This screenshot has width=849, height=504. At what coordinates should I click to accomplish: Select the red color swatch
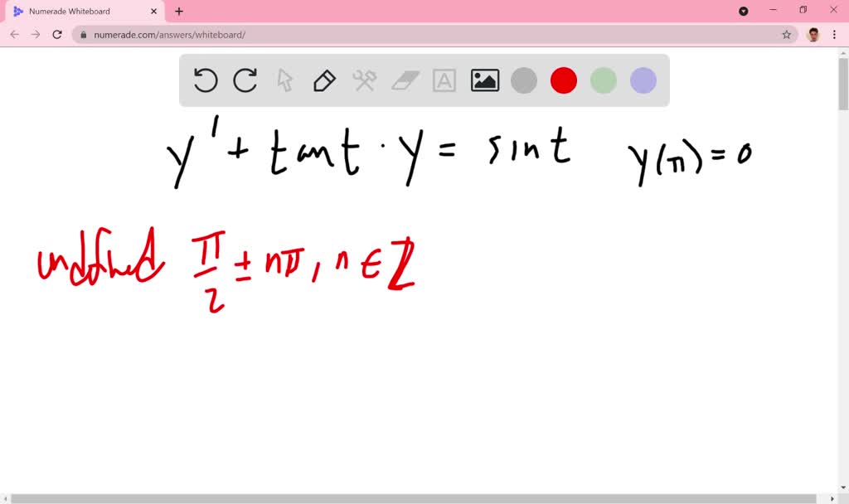tap(564, 80)
